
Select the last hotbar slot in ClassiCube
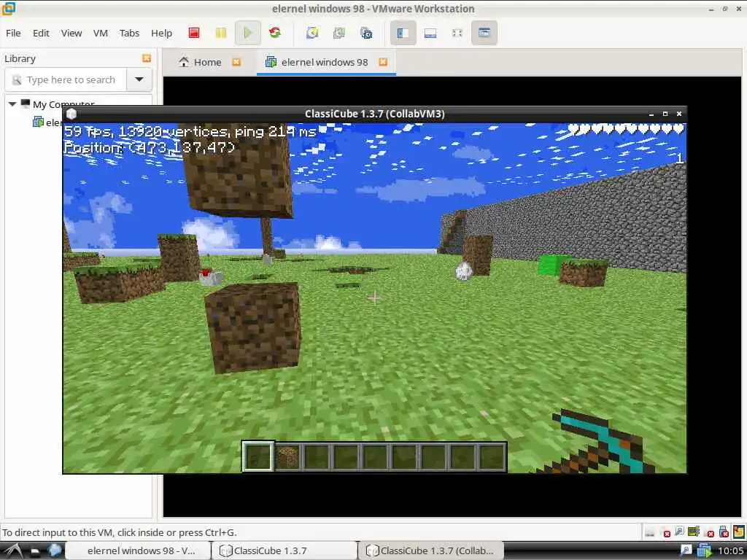[491, 456]
